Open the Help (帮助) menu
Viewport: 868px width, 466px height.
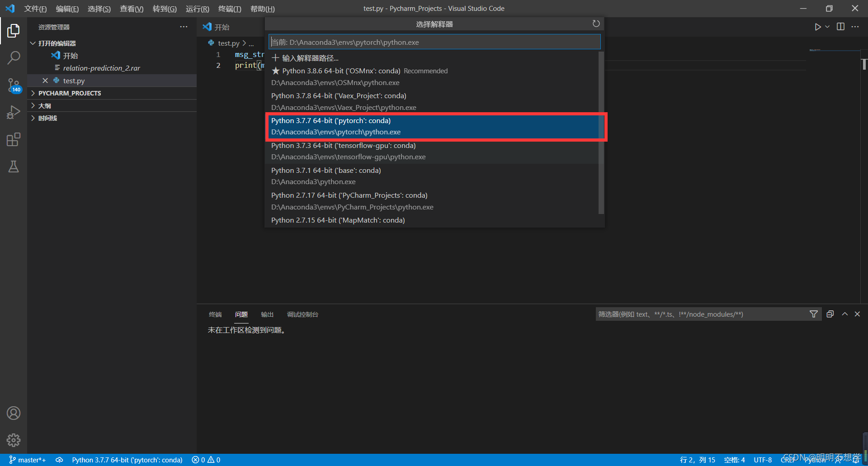(x=262, y=9)
